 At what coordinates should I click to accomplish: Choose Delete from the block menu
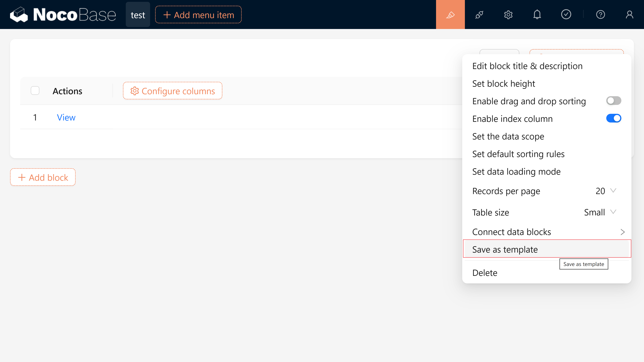(485, 273)
